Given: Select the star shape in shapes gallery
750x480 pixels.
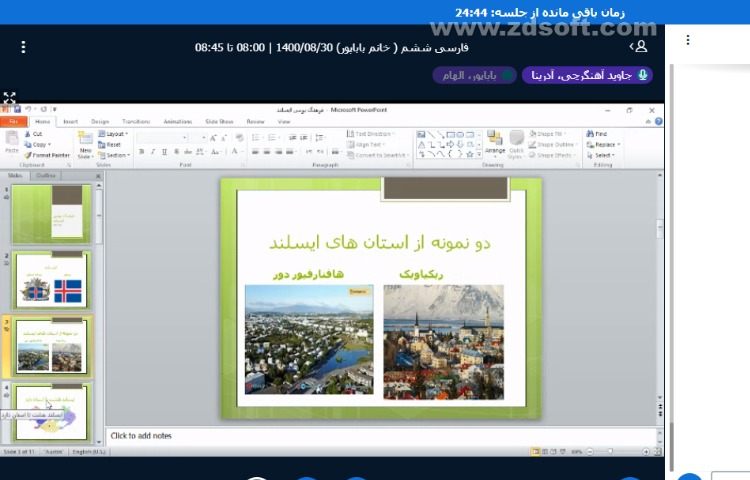Looking at the screenshot, I should (470, 154).
